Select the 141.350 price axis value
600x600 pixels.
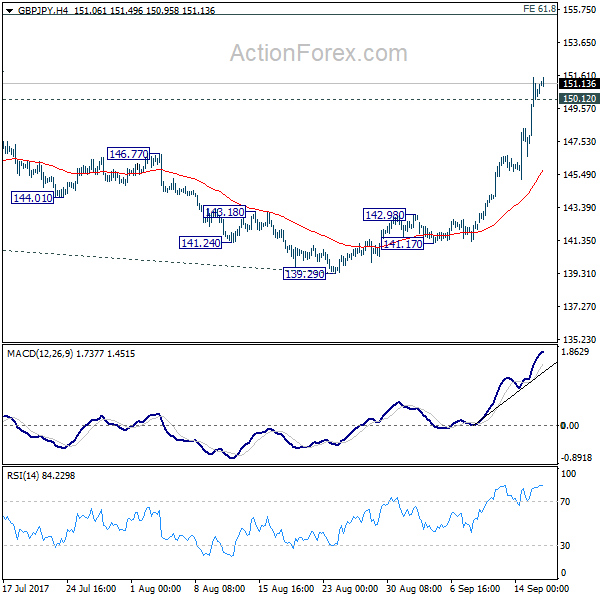click(x=579, y=240)
